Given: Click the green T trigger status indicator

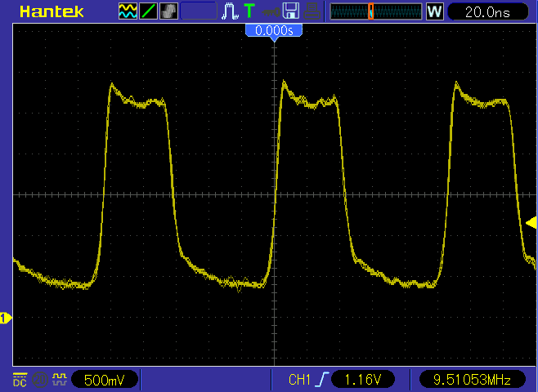Looking at the screenshot, I should [x=249, y=11].
